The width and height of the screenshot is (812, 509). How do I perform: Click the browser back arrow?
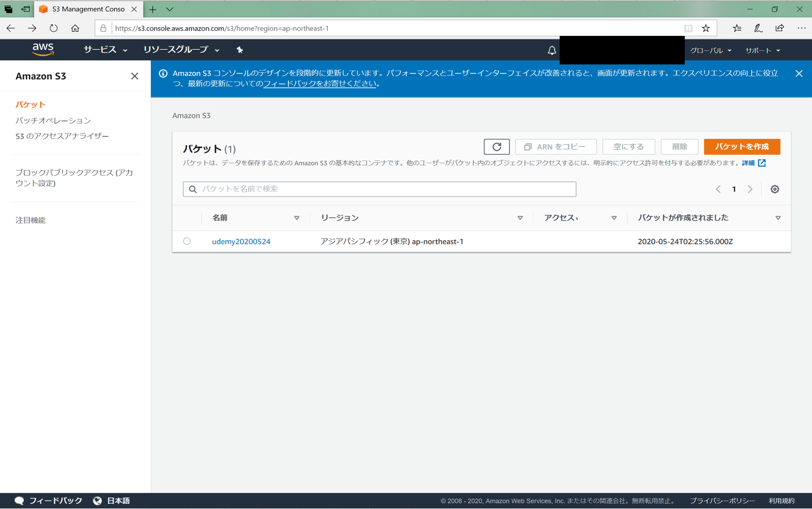pos(11,28)
